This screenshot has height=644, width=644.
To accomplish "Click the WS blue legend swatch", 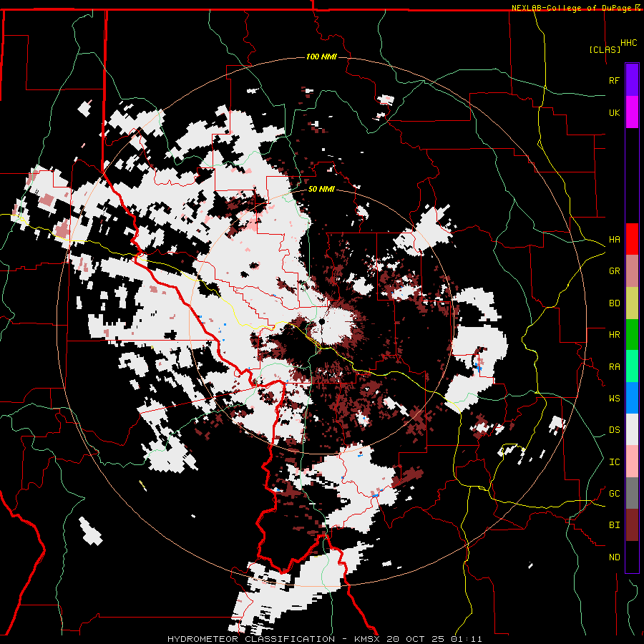I will click(x=632, y=398).
